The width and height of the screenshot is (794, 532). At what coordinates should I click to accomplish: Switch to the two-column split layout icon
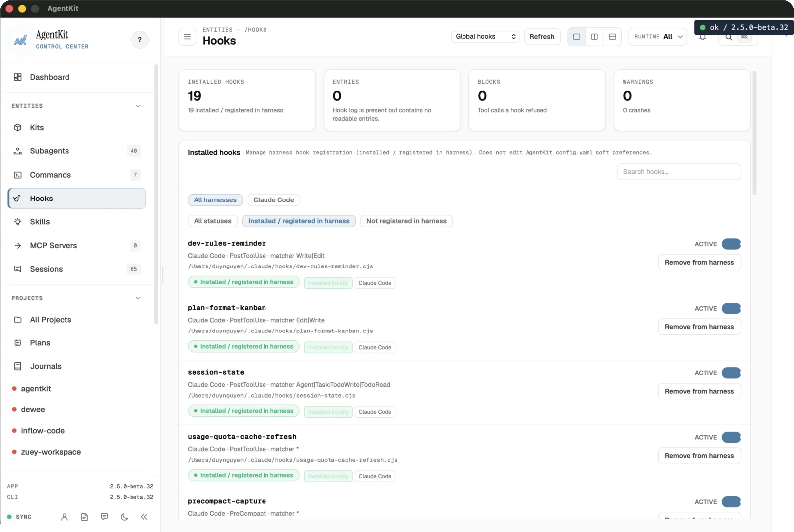[x=594, y=37]
